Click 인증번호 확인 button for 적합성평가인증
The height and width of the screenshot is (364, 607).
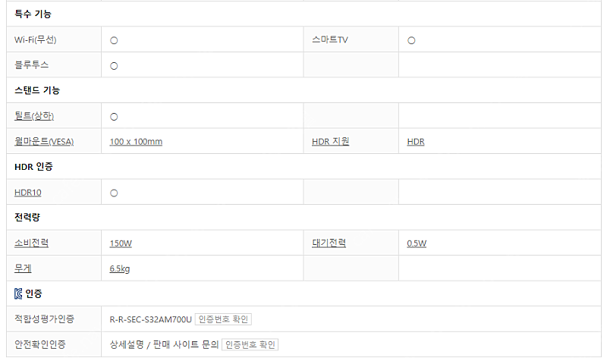pyautogui.click(x=223, y=319)
